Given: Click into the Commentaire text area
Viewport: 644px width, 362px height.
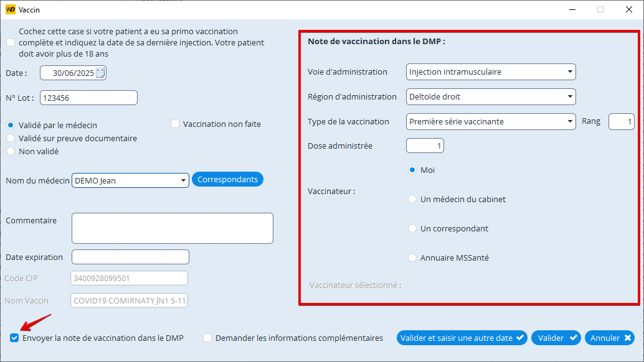Looking at the screenshot, I should coord(172,228).
